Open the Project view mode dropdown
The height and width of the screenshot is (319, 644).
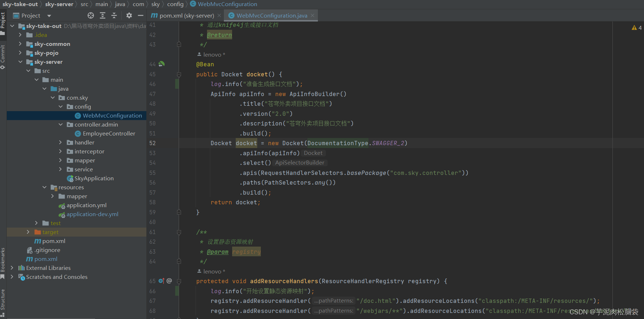49,16
